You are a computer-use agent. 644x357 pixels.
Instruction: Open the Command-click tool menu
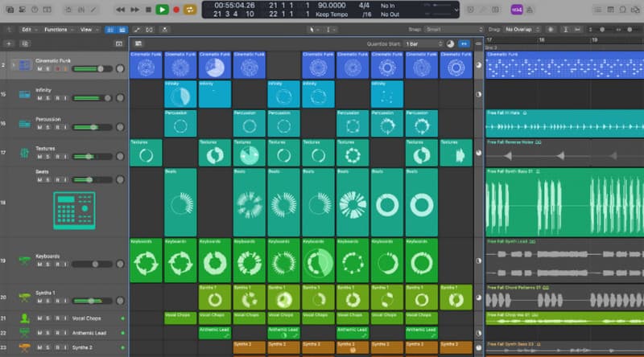point(331,30)
